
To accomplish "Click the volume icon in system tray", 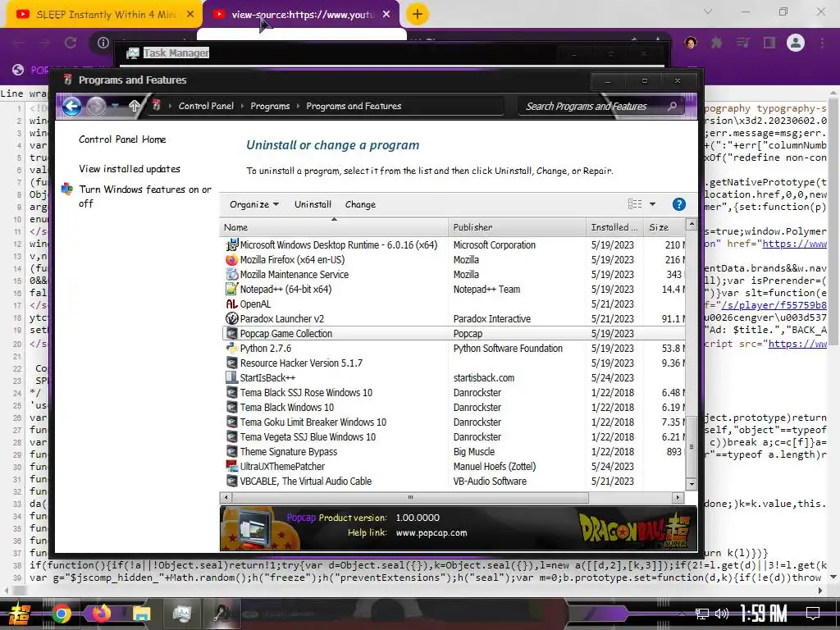I will click(721, 613).
